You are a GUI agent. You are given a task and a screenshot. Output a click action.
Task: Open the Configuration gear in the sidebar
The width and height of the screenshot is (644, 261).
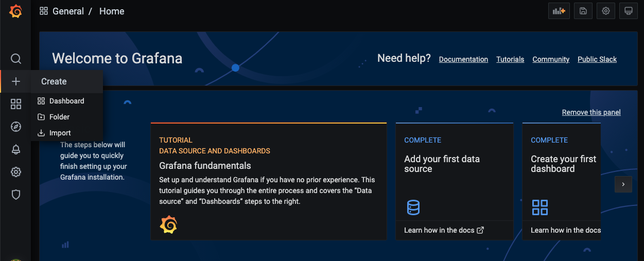click(16, 172)
